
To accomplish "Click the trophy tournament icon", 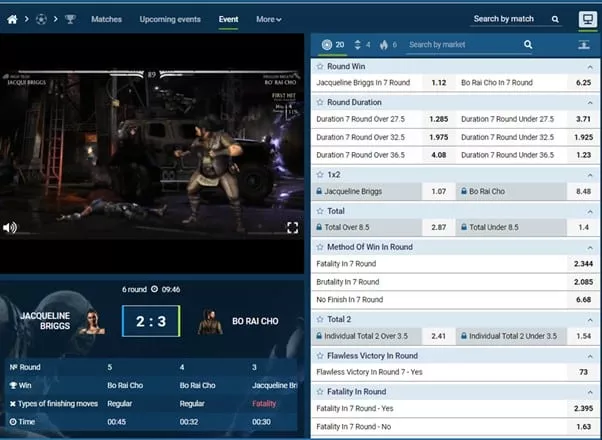I will coord(70,19).
